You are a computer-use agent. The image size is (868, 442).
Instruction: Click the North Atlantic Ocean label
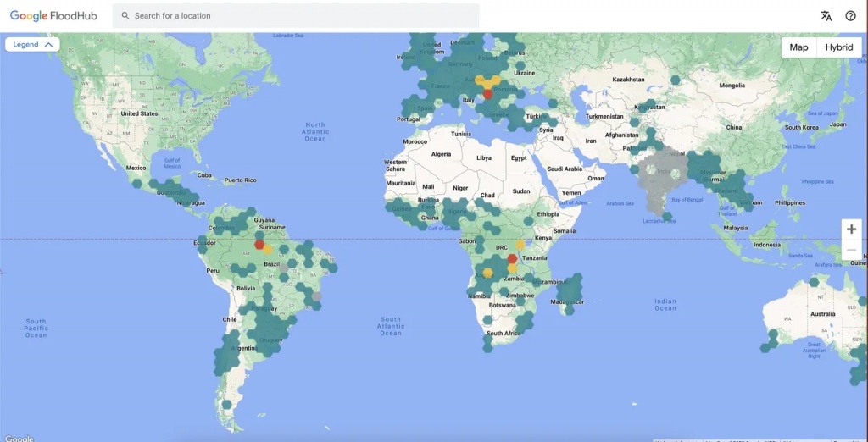315,131
